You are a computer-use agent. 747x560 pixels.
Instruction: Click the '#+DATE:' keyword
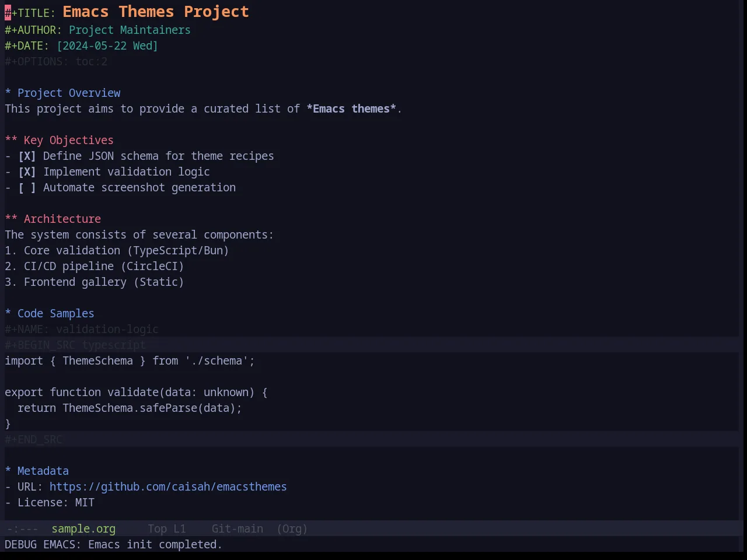pos(27,46)
